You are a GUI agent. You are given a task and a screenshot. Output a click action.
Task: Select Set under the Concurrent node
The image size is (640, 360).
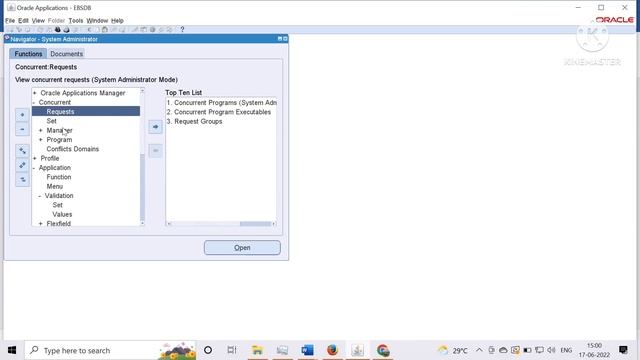pyautogui.click(x=51, y=121)
